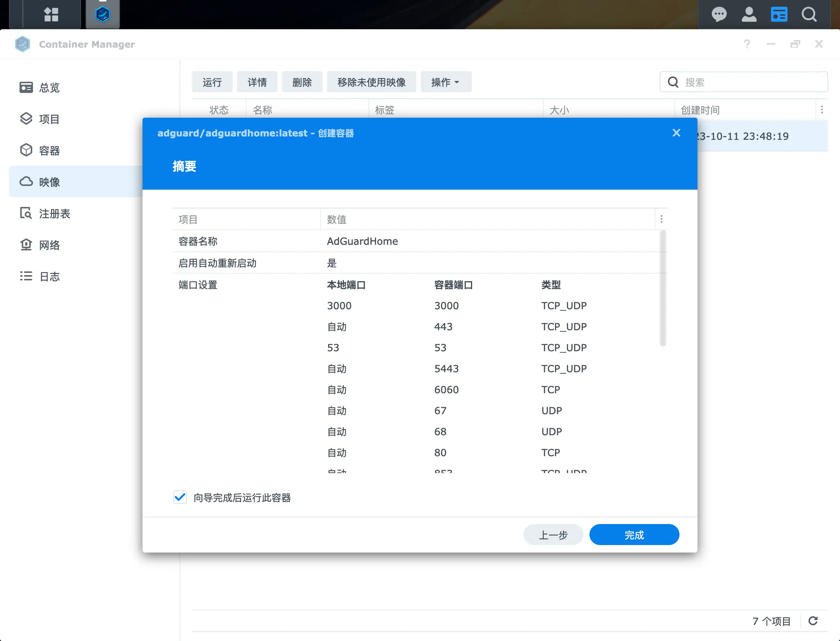840x641 pixels.
Task: Click container port 80 value
Action: [x=440, y=452]
